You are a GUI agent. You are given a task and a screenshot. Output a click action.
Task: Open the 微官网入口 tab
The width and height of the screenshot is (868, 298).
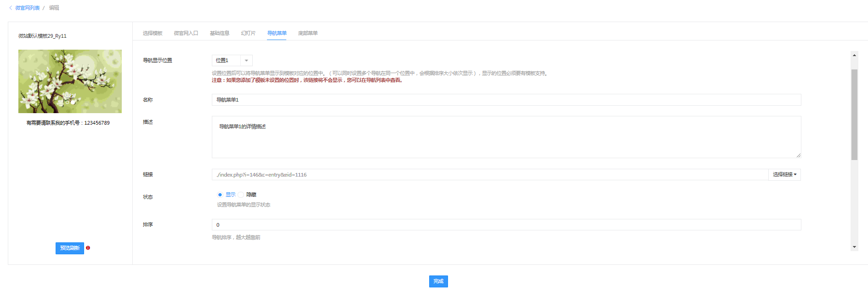pos(186,33)
